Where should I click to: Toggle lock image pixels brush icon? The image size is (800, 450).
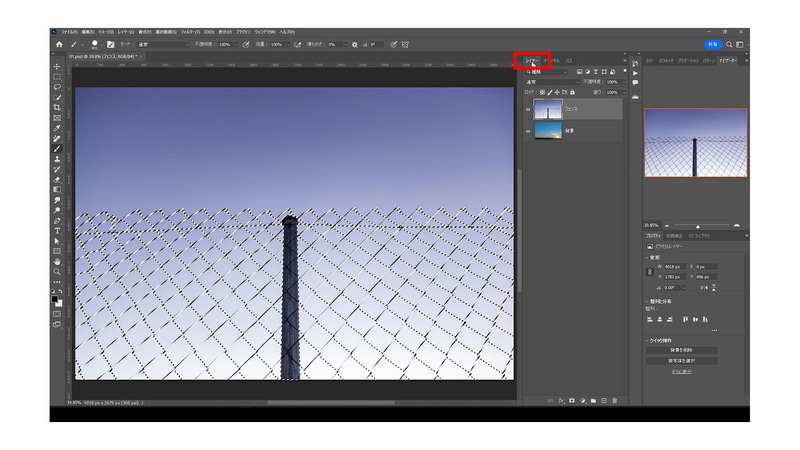point(550,92)
